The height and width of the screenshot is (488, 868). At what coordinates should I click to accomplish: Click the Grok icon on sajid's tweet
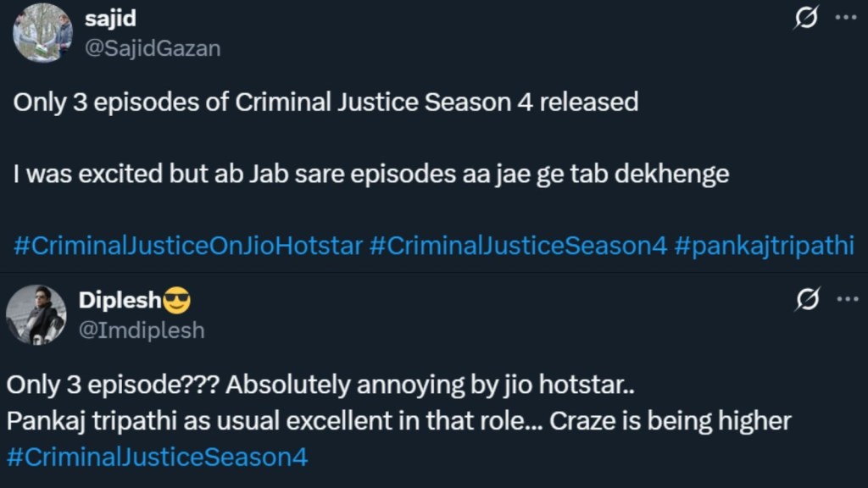pyautogui.click(x=808, y=19)
